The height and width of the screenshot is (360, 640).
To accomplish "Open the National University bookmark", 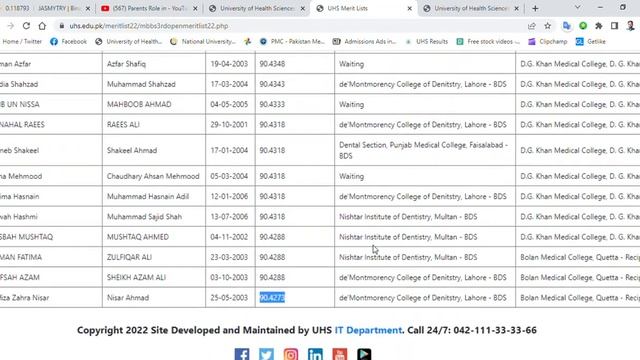I will [203, 41].
